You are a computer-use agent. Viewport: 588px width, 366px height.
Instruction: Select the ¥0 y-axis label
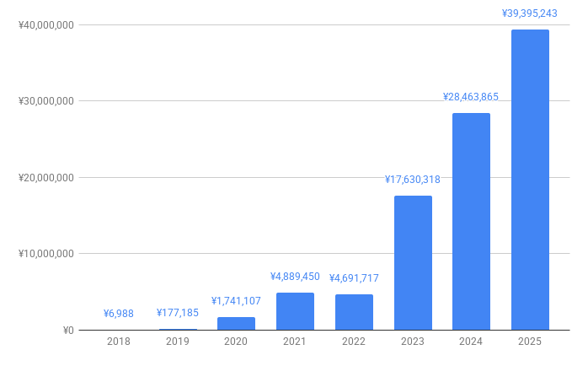pyautogui.click(x=67, y=331)
